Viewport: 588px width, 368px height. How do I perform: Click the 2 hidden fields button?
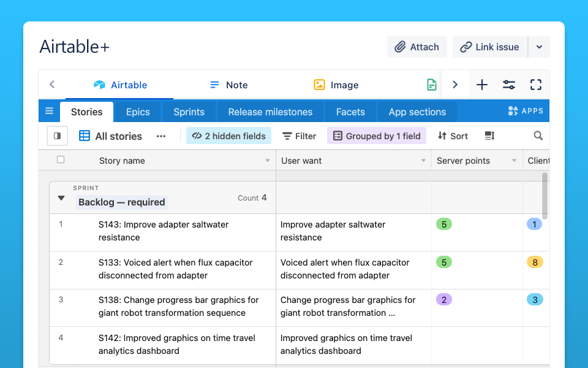(228, 136)
